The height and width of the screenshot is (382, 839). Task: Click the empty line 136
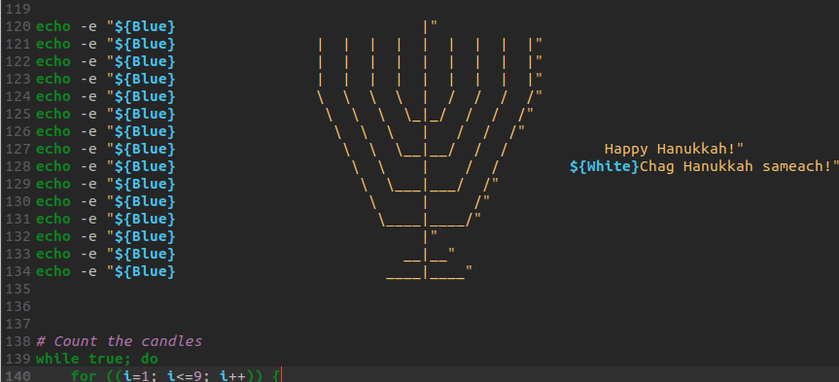[420, 307]
